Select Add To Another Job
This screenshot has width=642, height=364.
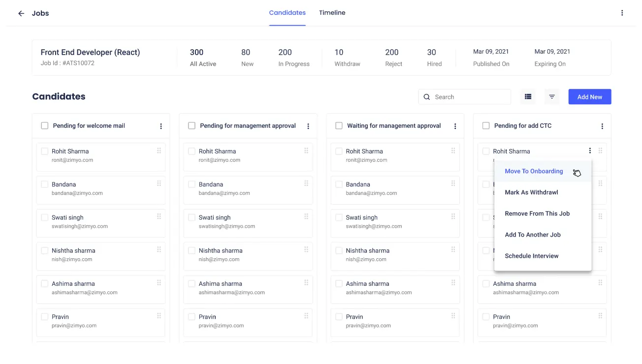[543, 235]
